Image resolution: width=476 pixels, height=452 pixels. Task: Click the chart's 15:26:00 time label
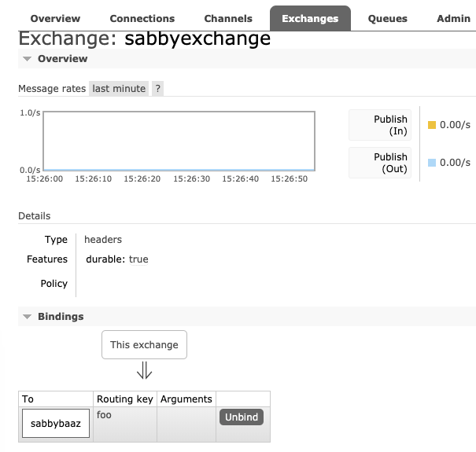[x=45, y=178]
